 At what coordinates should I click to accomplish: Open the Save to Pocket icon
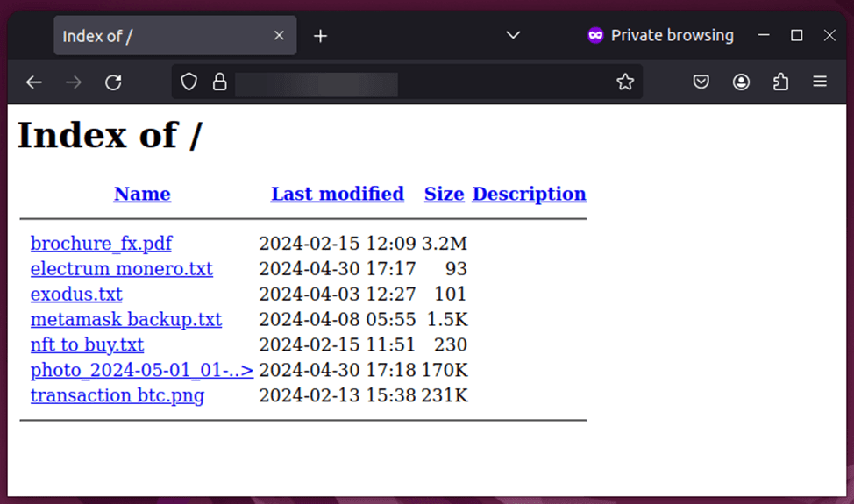[x=701, y=82]
